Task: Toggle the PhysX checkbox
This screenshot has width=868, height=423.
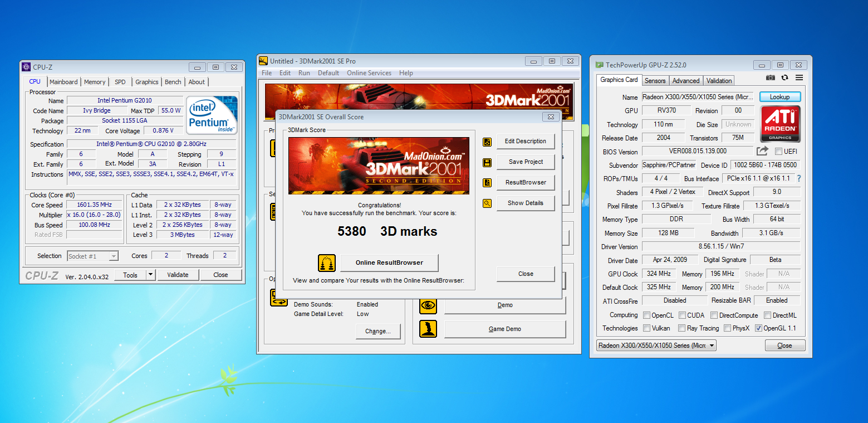Action: (727, 328)
